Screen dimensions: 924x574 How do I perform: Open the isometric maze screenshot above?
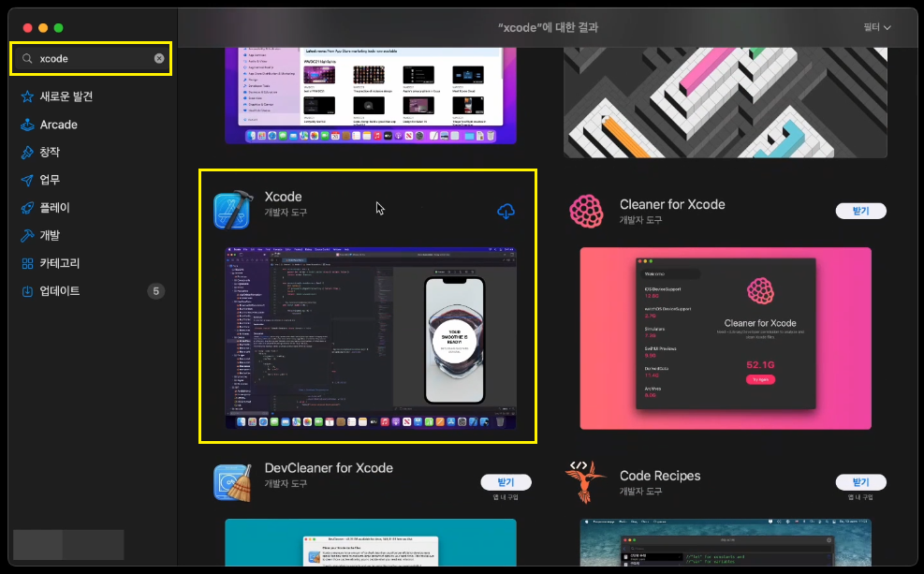[x=726, y=103]
